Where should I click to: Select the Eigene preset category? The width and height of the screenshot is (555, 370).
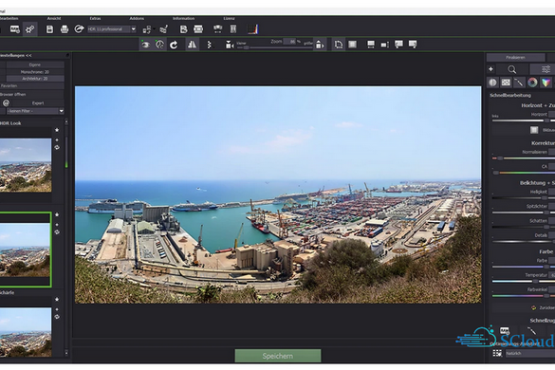[35, 65]
